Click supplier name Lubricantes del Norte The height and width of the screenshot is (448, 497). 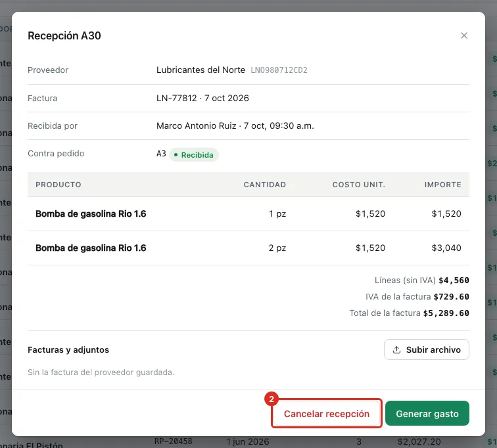tap(201, 70)
